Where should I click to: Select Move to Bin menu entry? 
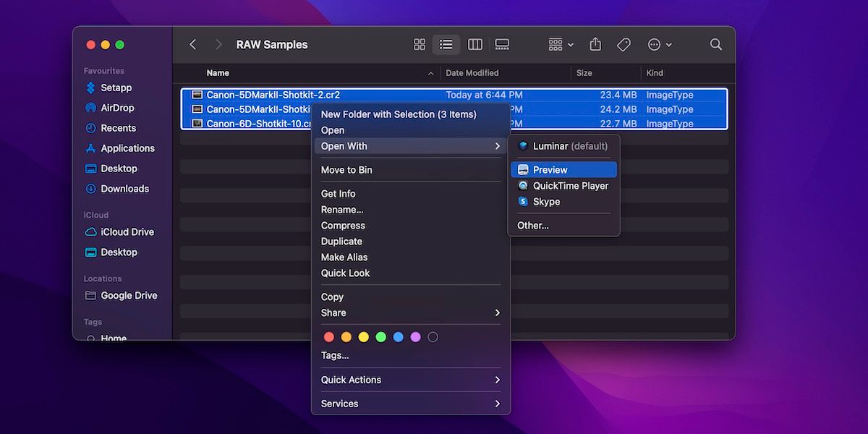(346, 170)
